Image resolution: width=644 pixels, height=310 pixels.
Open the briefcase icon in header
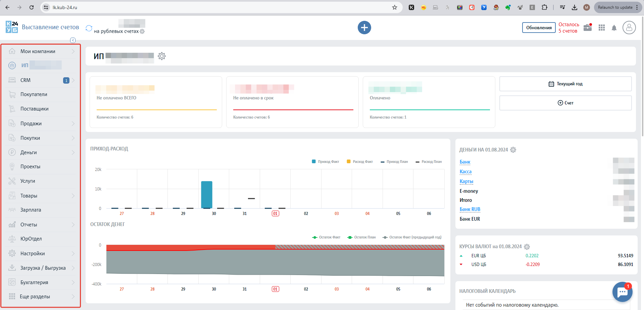tap(588, 27)
